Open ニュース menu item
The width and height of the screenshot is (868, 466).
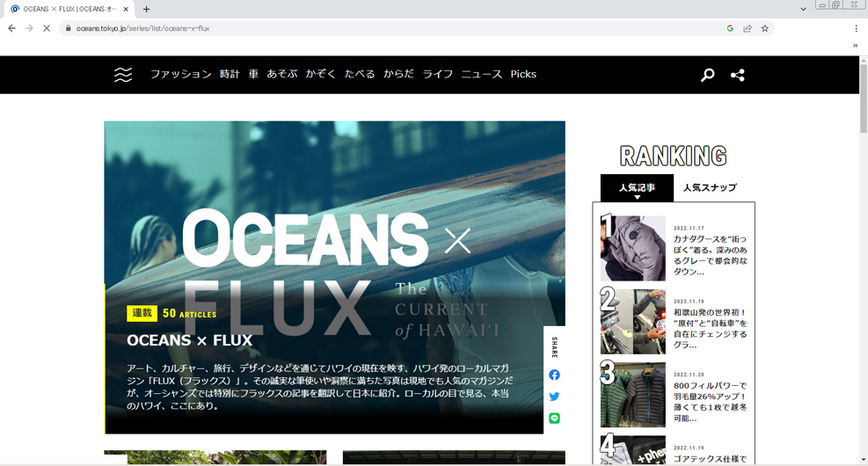tap(482, 74)
